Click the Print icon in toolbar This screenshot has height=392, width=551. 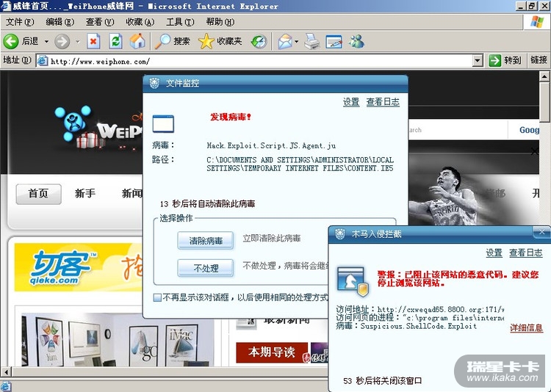coord(311,41)
